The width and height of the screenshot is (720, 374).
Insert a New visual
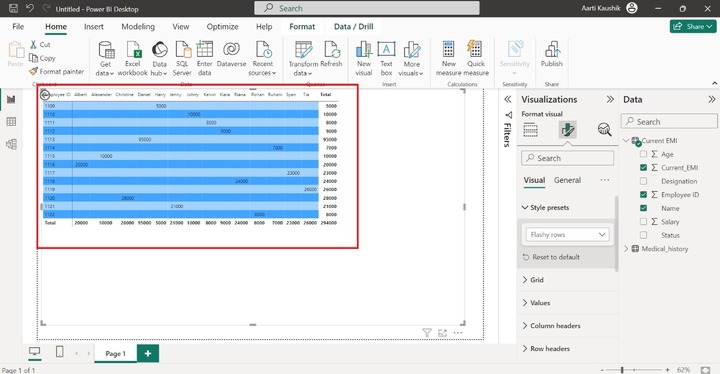[x=364, y=58]
